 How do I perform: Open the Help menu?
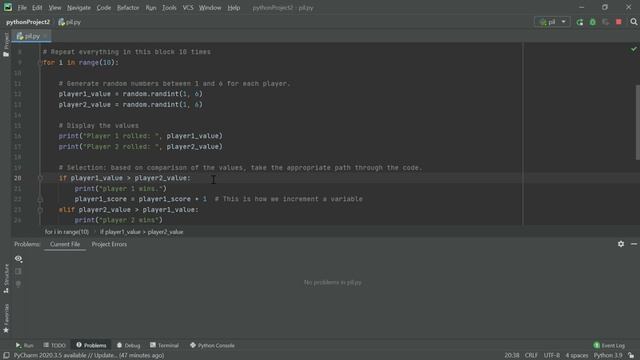(x=233, y=8)
